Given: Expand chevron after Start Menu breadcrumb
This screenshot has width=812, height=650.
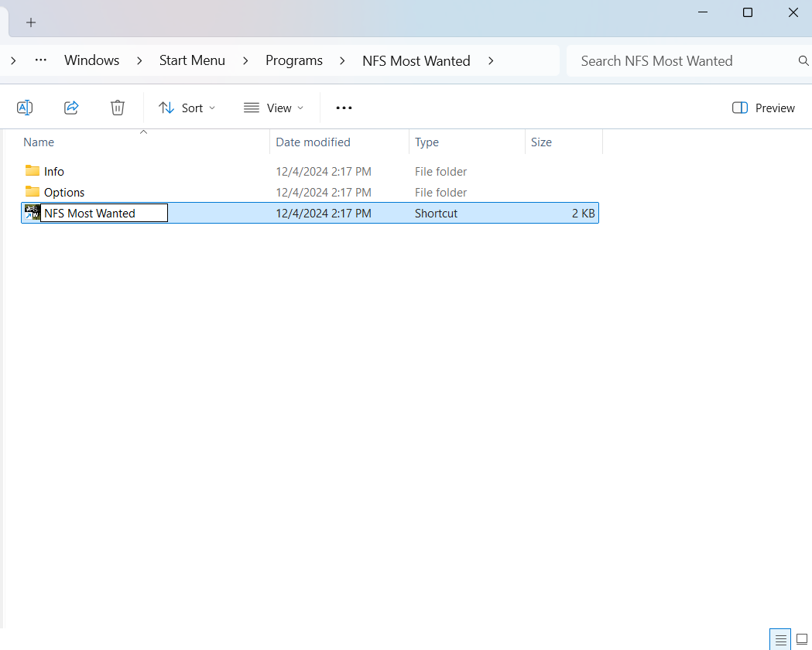Looking at the screenshot, I should [245, 61].
